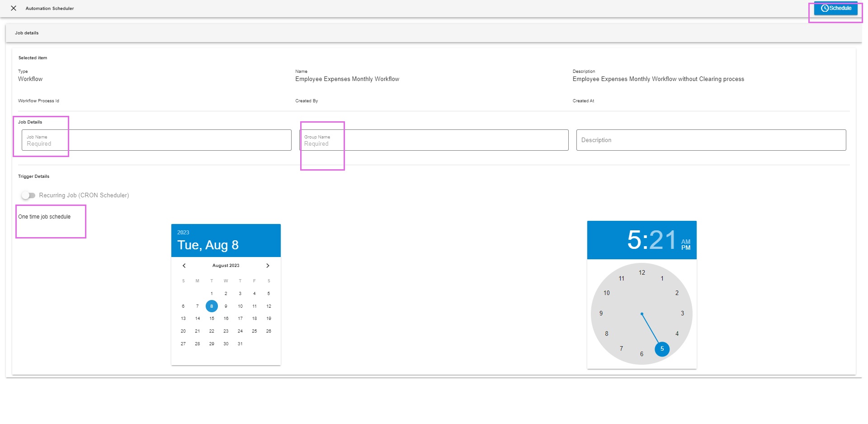Pick 1 on the clock face
The width and height of the screenshot is (868, 424).
(662, 279)
